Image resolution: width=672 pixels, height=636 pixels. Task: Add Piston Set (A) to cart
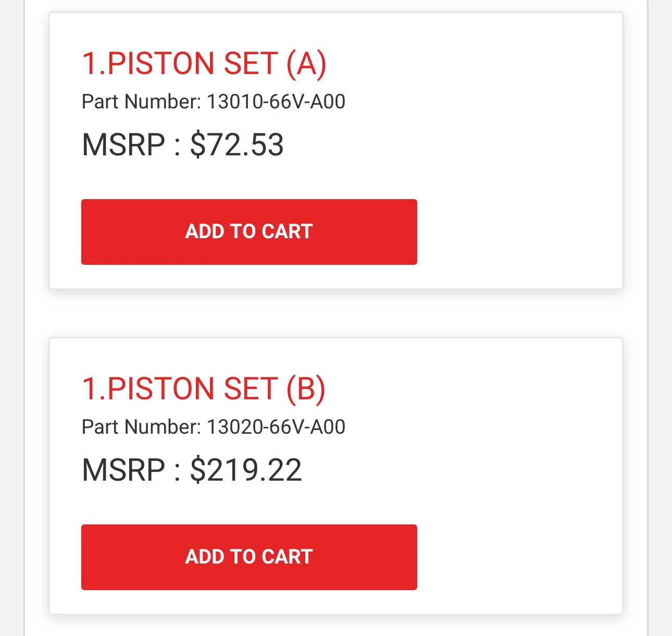point(249,232)
